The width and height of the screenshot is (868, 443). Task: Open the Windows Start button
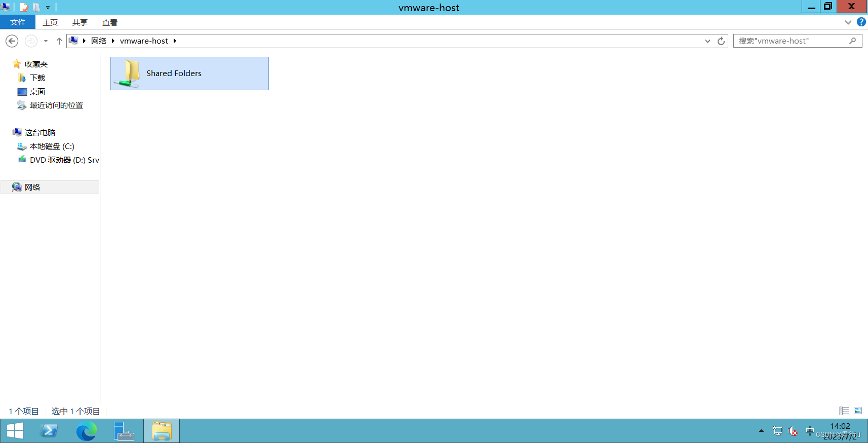[x=15, y=431]
